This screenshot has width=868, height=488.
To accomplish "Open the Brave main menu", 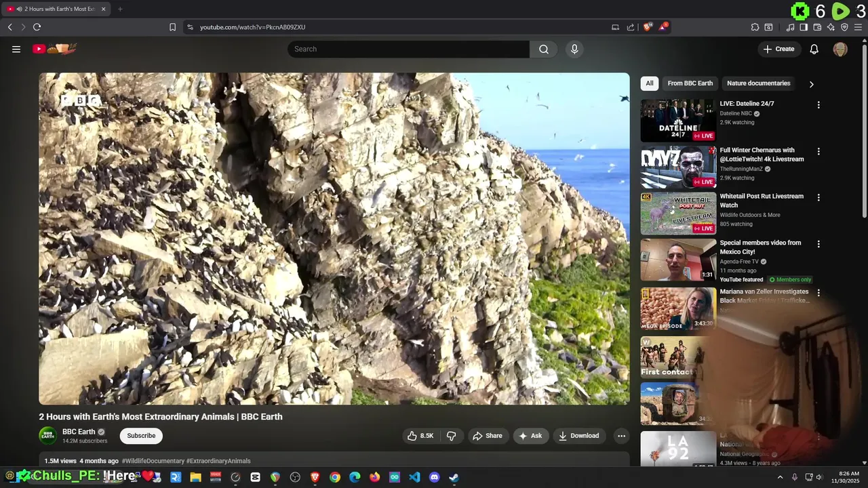I will [858, 27].
